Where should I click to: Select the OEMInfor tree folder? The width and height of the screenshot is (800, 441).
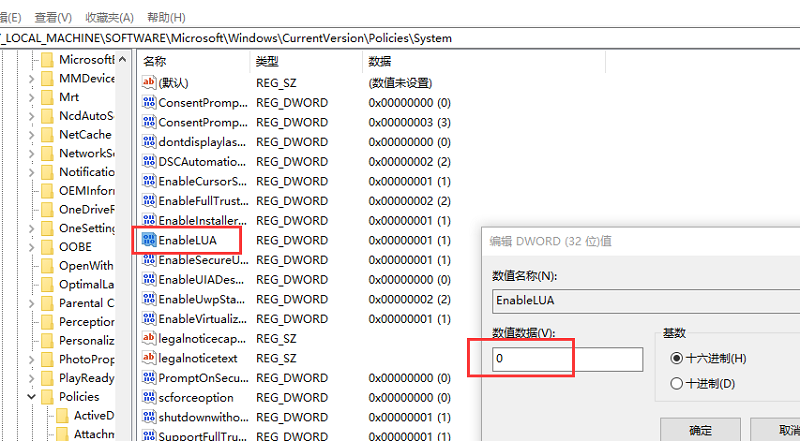[87, 191]
